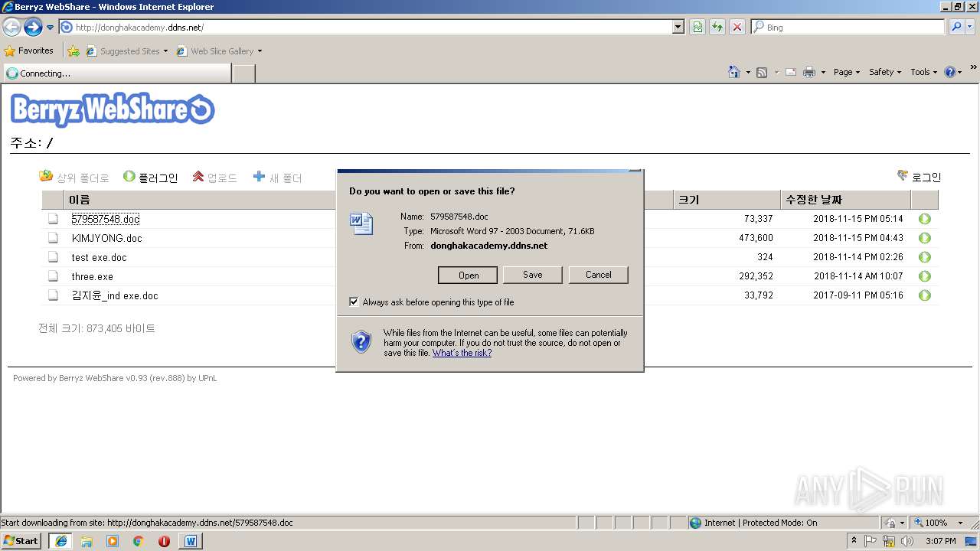Open the Tools menu

[923, 72]
